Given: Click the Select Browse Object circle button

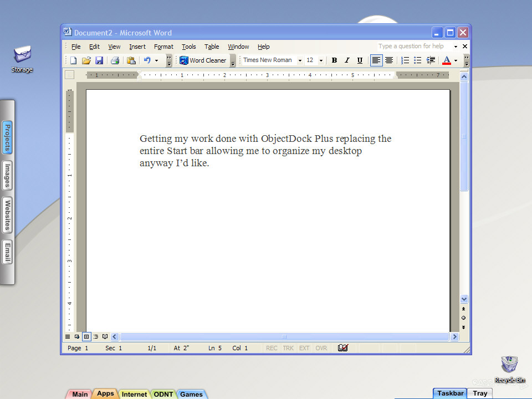Looking at the screenshot, I should (x=463, y=318).
